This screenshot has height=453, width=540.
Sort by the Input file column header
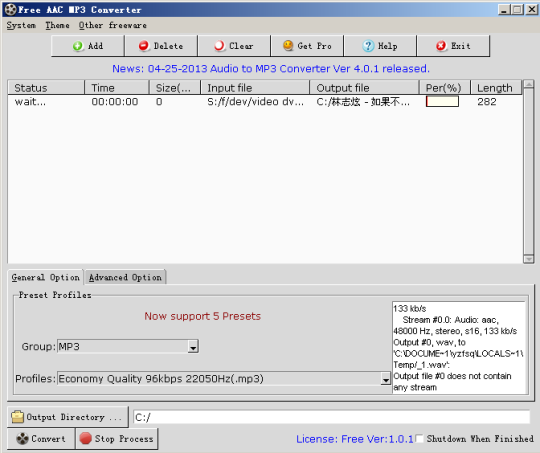[x=255, y=87]
